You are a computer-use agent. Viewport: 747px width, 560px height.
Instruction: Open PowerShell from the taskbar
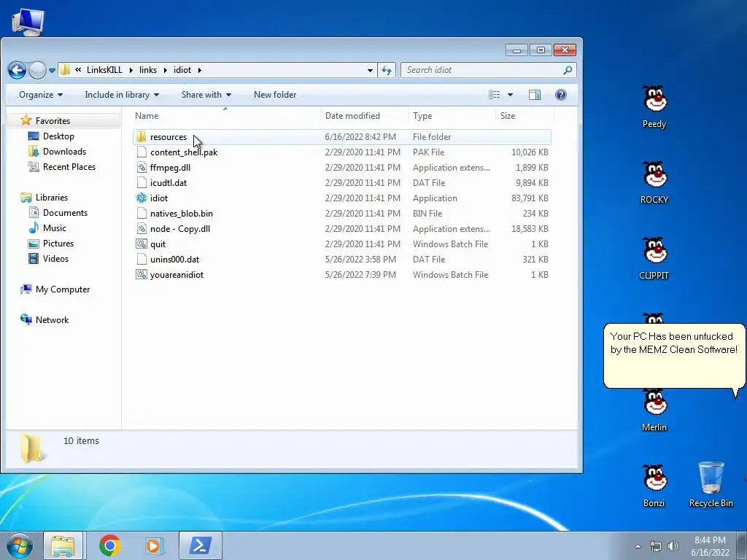point(200,545)
